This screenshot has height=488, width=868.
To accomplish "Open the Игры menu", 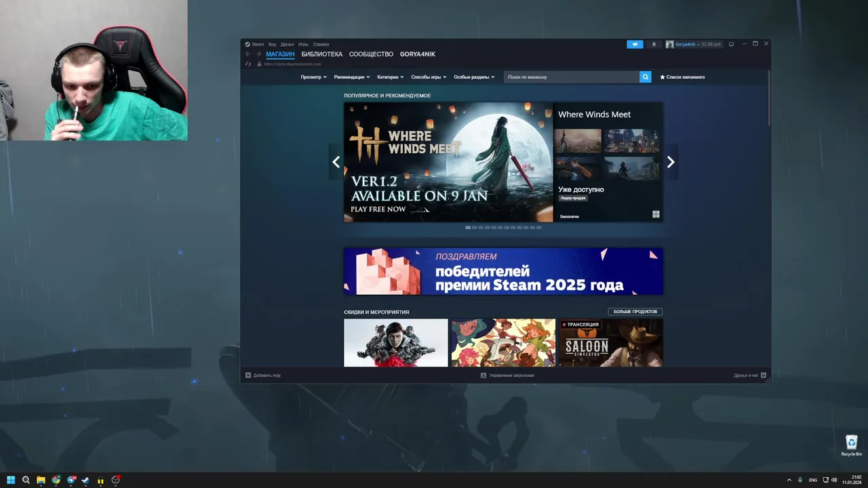I will tap(303, 44).
